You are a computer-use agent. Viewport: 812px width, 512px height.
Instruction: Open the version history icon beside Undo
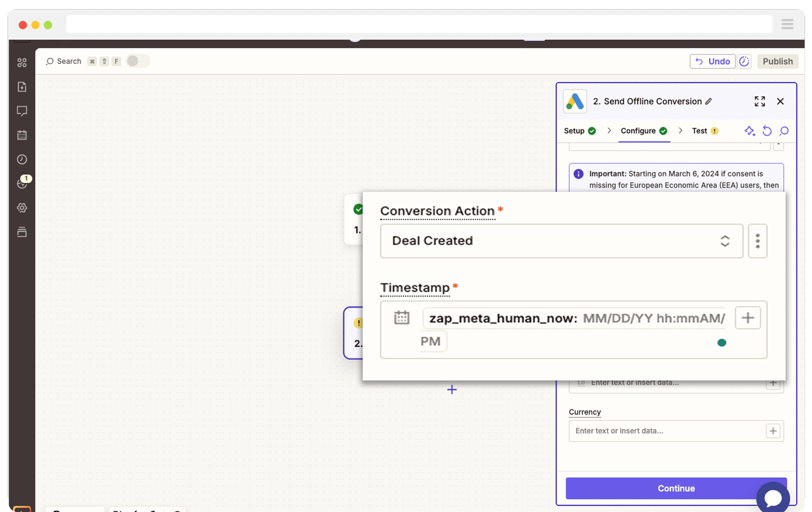pos(744,61)
